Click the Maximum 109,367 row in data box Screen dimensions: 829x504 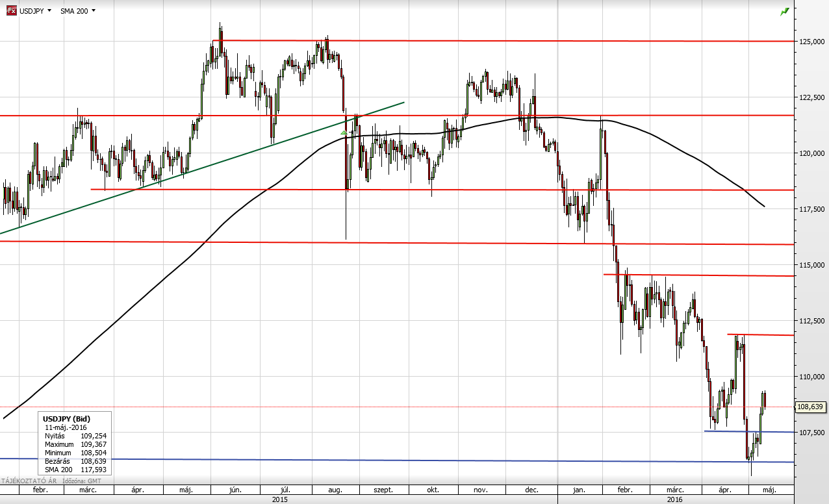pyautogui.click(x=75, y=444)
